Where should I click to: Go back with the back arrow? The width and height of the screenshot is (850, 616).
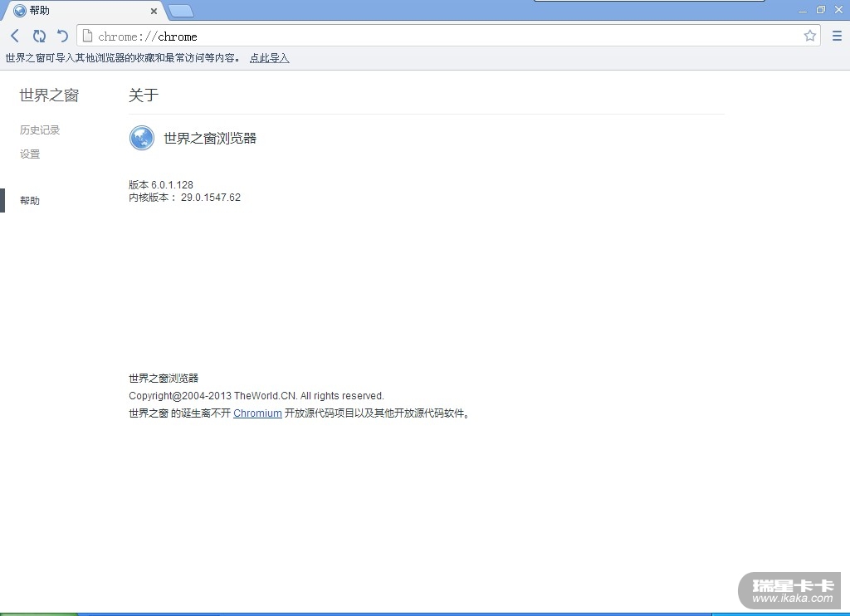click(15, 36)
